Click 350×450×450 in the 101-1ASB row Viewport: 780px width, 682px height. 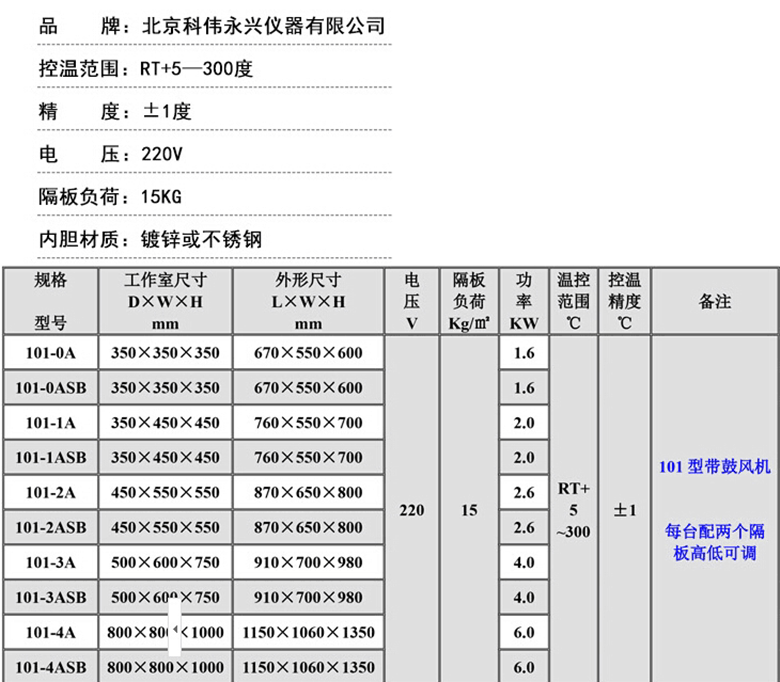pos(165,457)
